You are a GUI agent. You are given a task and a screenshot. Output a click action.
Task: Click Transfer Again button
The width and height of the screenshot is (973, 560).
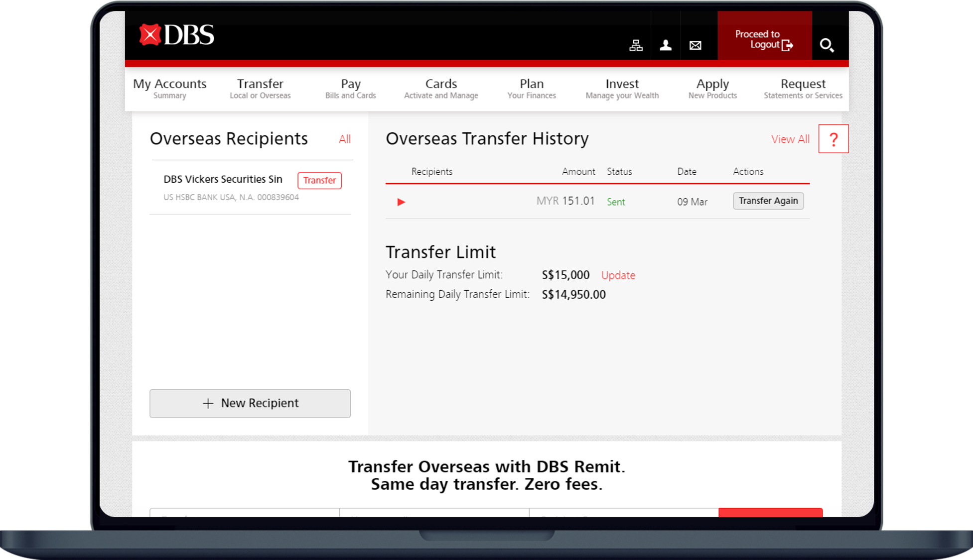click(x=768, y=201)
